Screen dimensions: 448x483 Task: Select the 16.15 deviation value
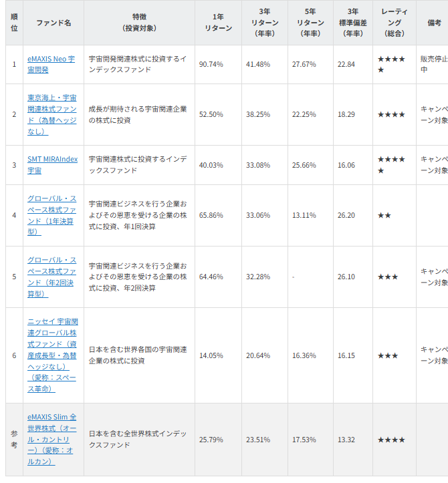(346, 355)
